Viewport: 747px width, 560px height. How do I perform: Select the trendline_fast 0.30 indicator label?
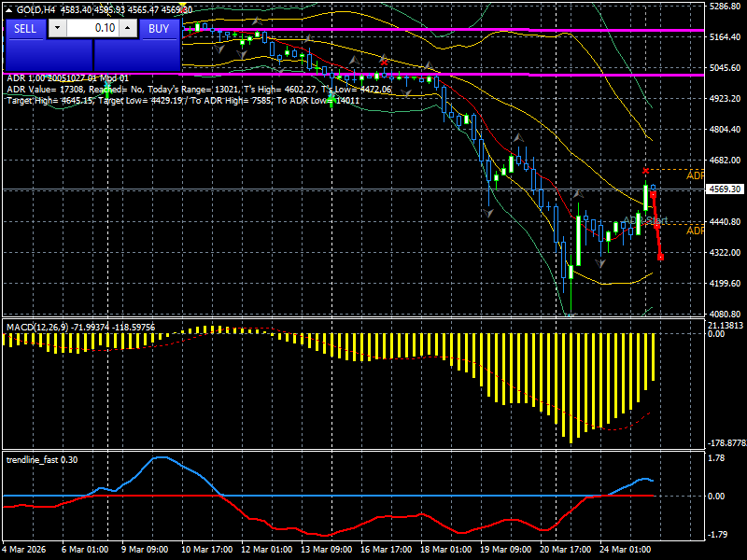pos(42,460)
